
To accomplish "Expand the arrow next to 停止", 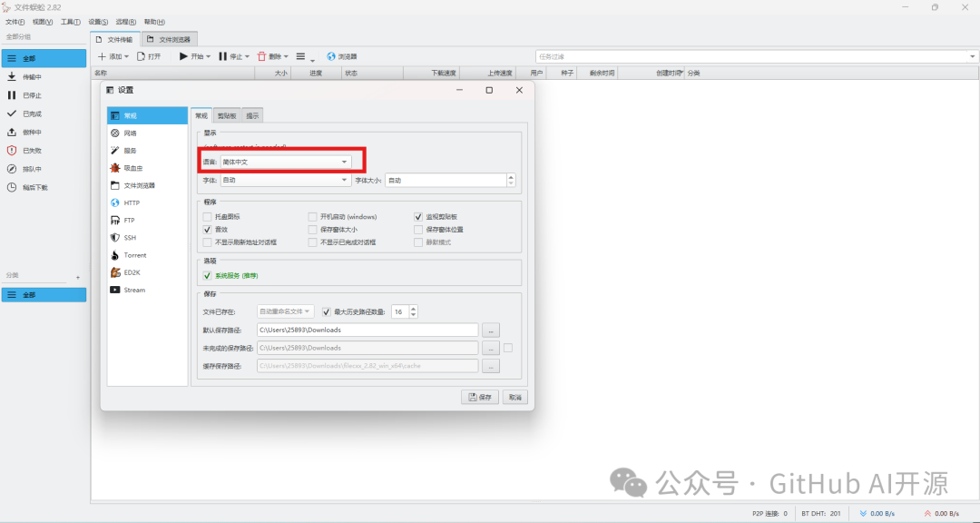I will (247, 57).
